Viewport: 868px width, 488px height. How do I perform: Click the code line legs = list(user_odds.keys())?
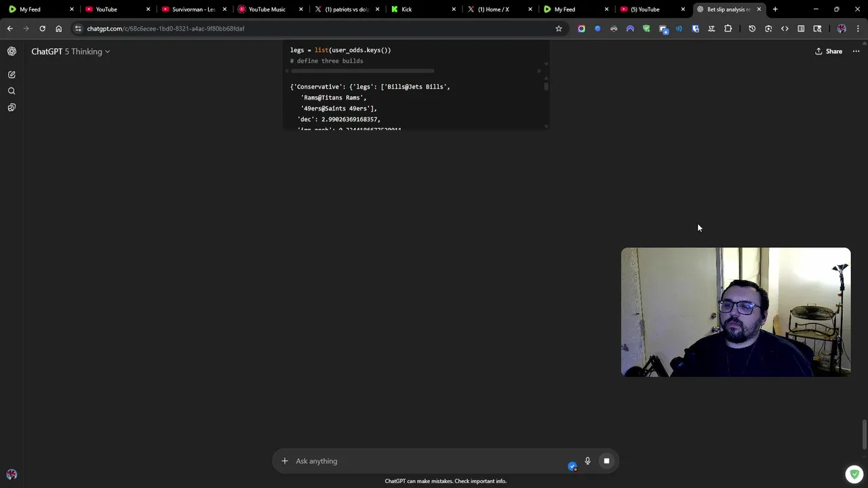[340, 50]
